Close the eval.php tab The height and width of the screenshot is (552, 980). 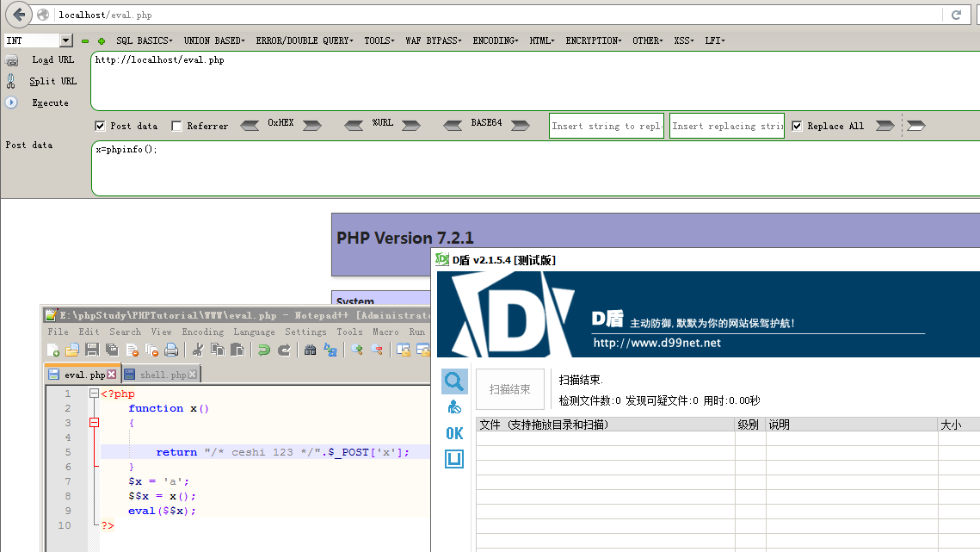pyautogui.click(x=111, y=375)
